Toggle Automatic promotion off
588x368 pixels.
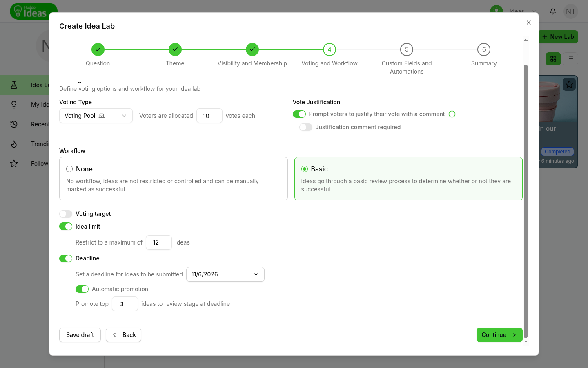(x=82, y=289)
